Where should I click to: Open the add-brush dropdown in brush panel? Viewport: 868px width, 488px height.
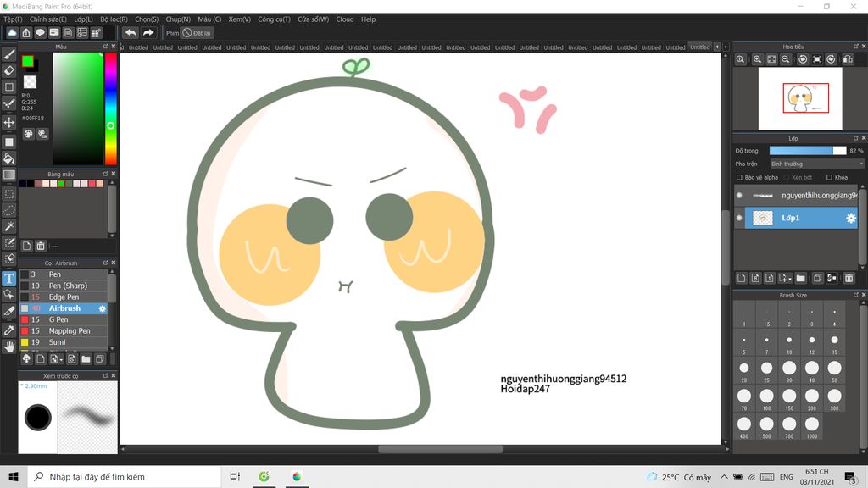(56, 359)
